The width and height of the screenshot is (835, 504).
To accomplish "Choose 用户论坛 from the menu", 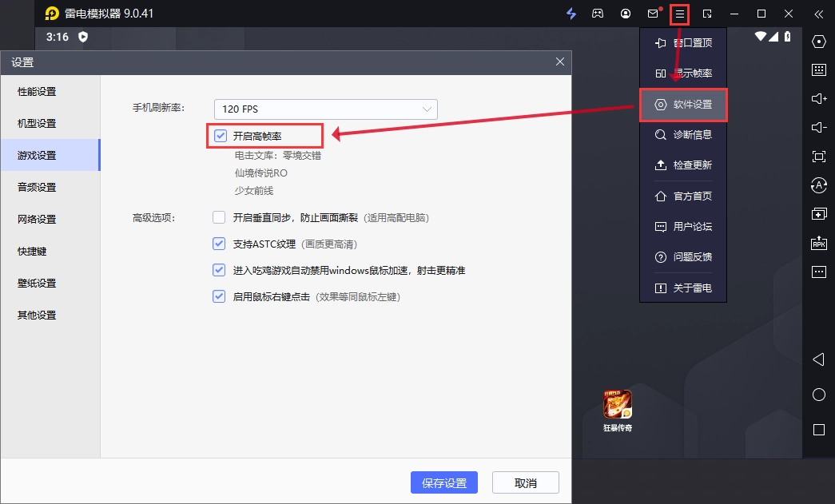I will click(683, 227).
